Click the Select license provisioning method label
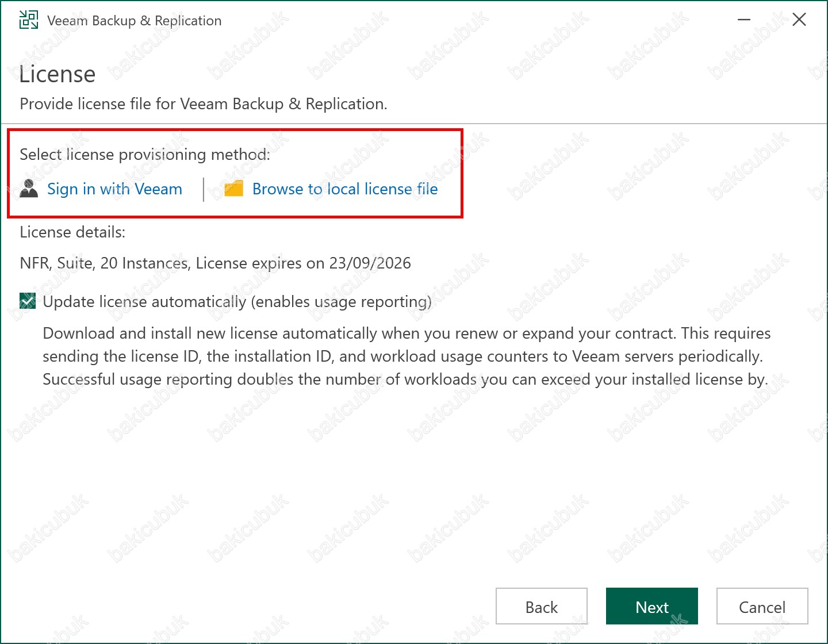 (x=144, y=155)
